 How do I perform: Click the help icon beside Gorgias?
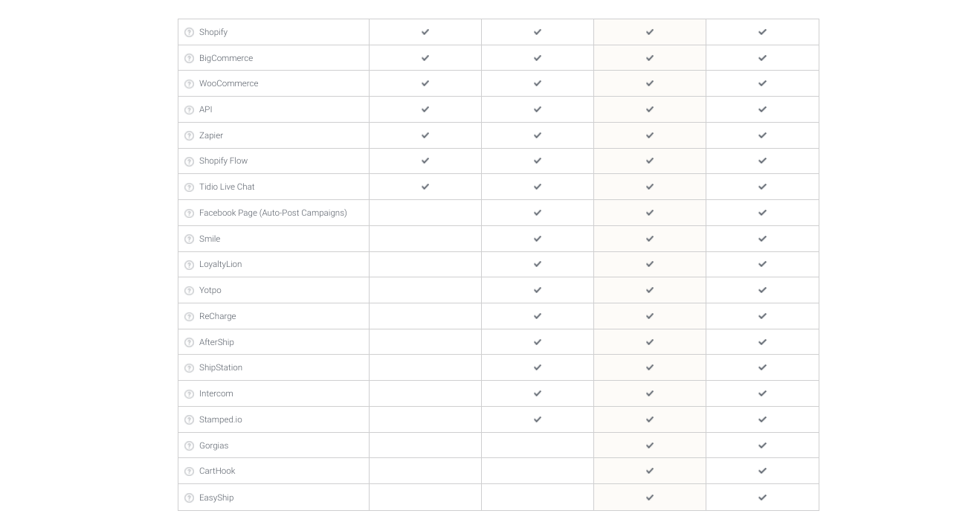pyautogui.click(x=189, y=446)
